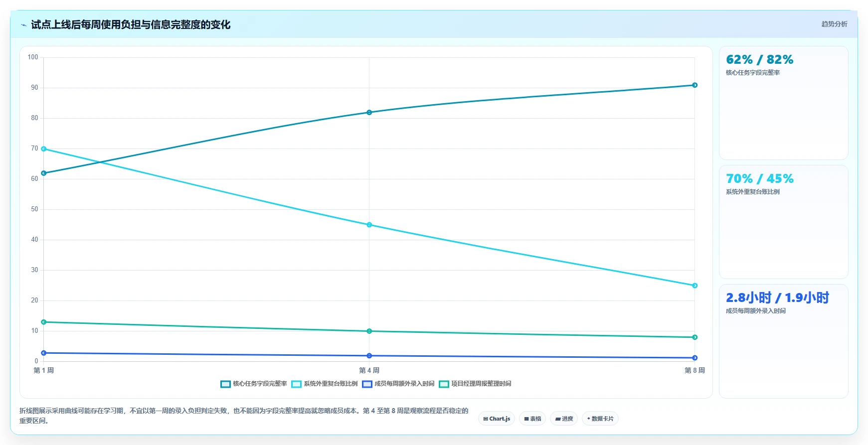868x445 pixels.
Task: Click the 2.8小时 / 1.9小时 stat value
Action: [x=777, y=298]
